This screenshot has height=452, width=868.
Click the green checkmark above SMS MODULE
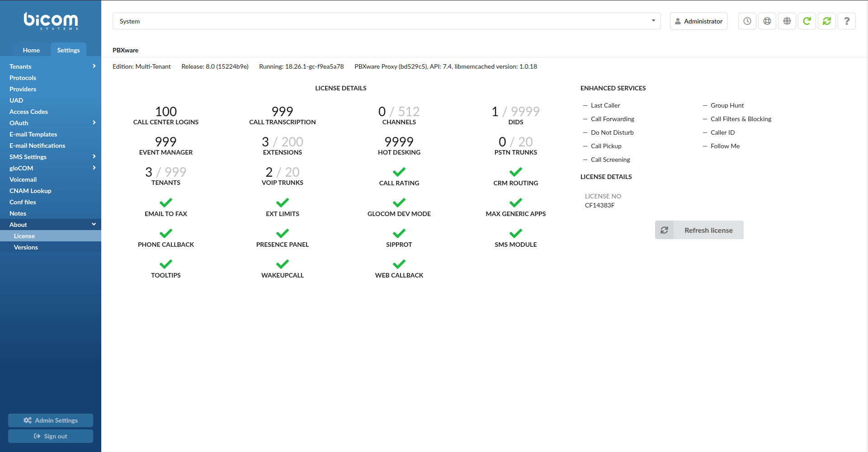[516, 233]
